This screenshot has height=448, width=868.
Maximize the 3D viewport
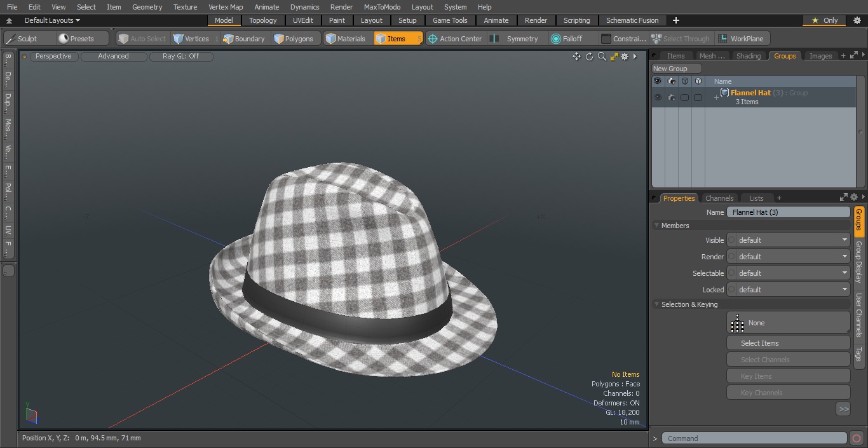tap(614, 57)
